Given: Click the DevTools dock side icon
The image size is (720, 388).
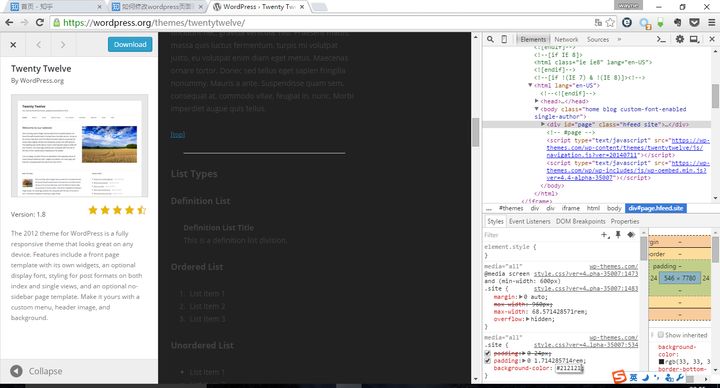Looking at the screenshot, I should click(694, 39).
